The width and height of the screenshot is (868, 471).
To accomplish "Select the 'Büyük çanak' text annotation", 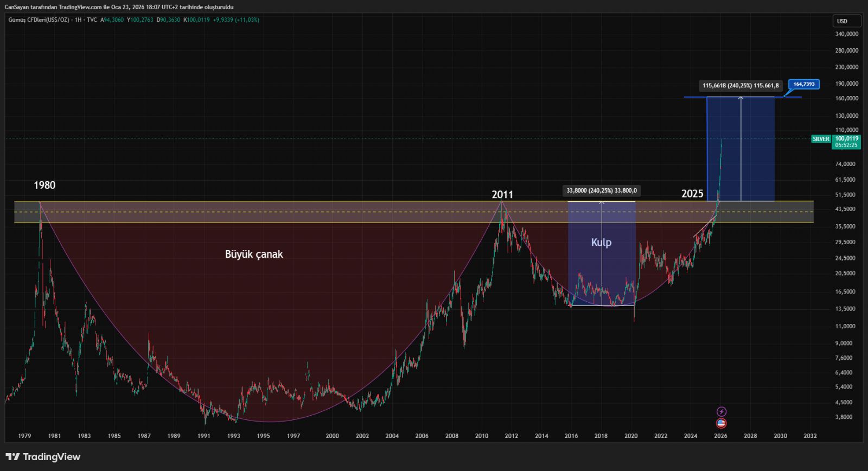I will pyautogui.click(x=254, y=254).
